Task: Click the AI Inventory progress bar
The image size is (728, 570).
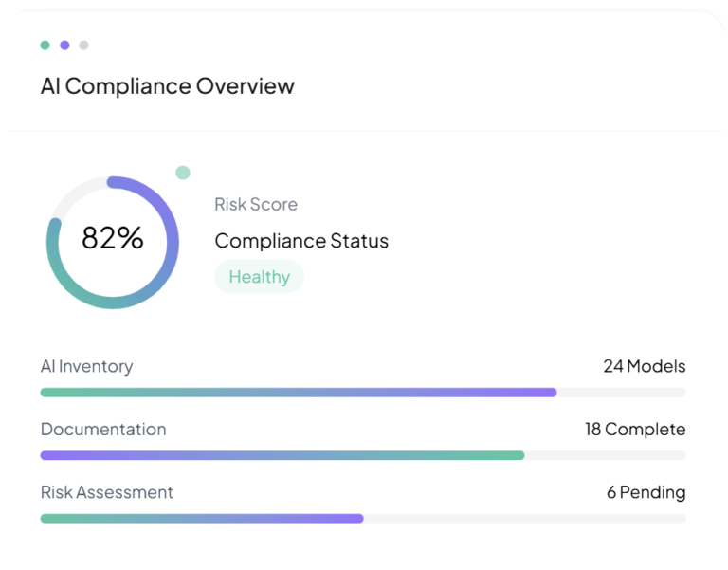Action: pos(299,392)
